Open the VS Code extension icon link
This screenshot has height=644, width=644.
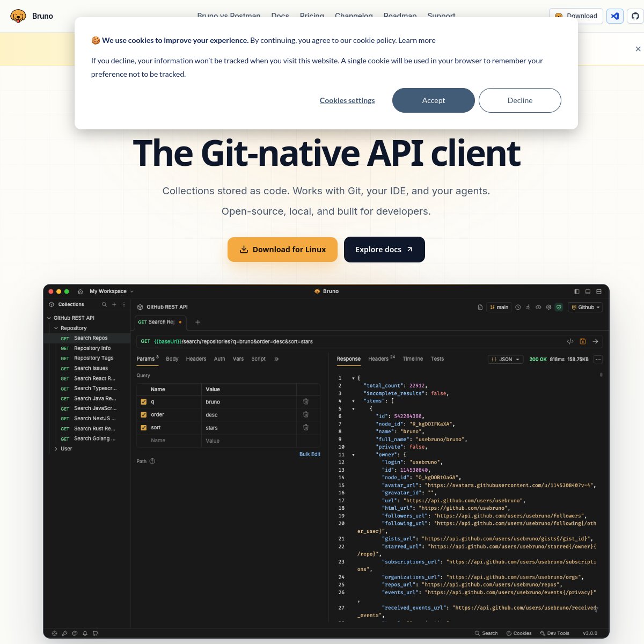click(615, 16)
